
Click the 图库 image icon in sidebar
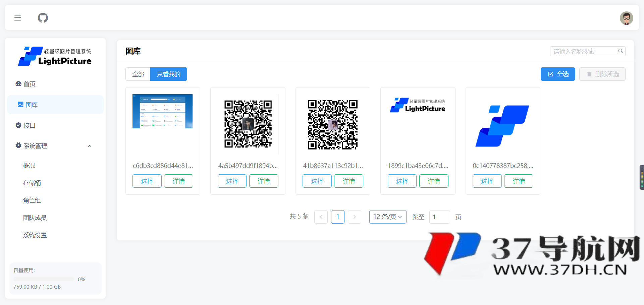[x=20, y=104]
